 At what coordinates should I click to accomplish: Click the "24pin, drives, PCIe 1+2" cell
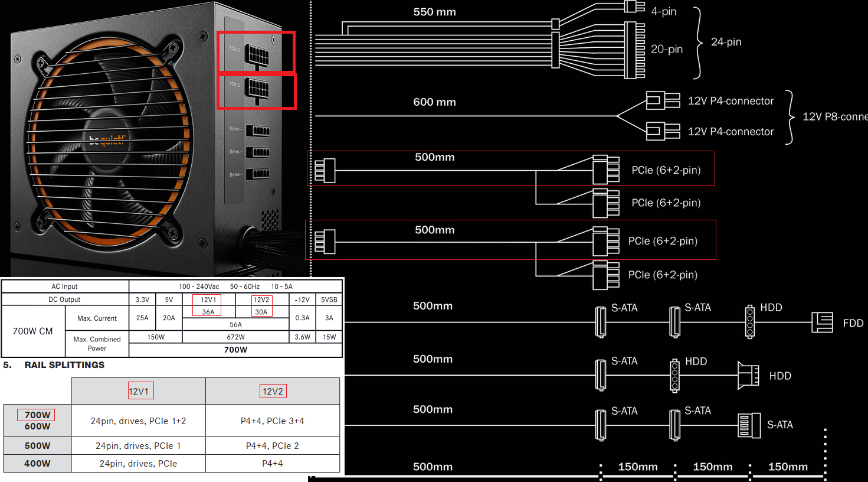pyautogui.click(x=138, y=421)
